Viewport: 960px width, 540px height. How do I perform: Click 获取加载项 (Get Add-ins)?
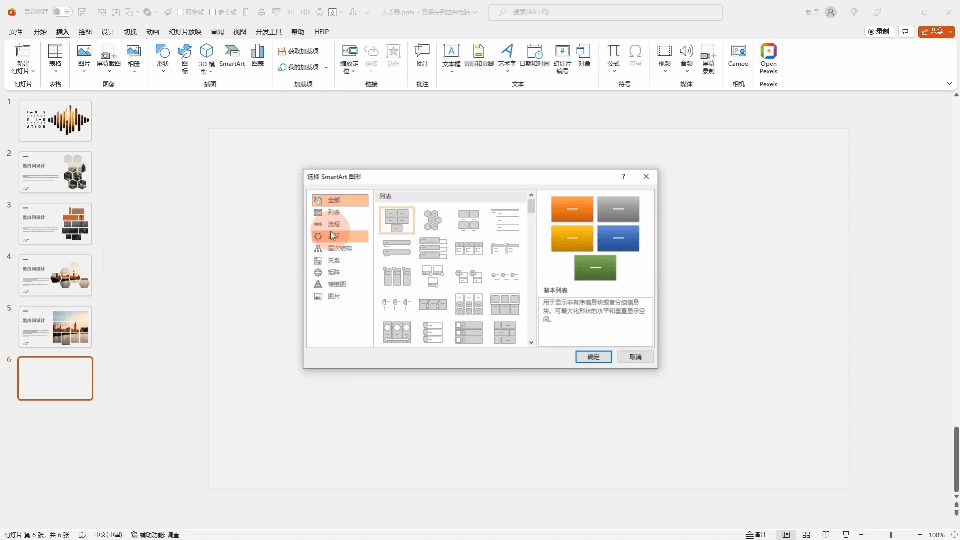coord(298,51)
